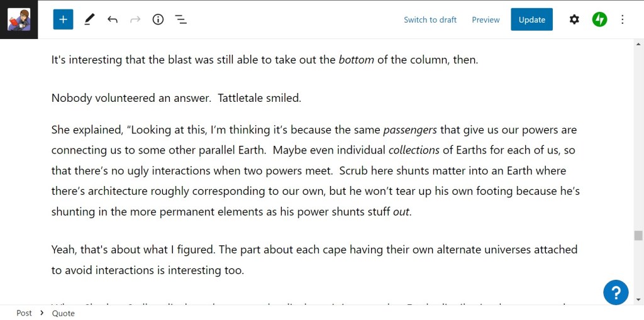Viewport: 644px width, 320px height.
Task: Click the site avatar icon to exit editor
Action: point(19,19)
